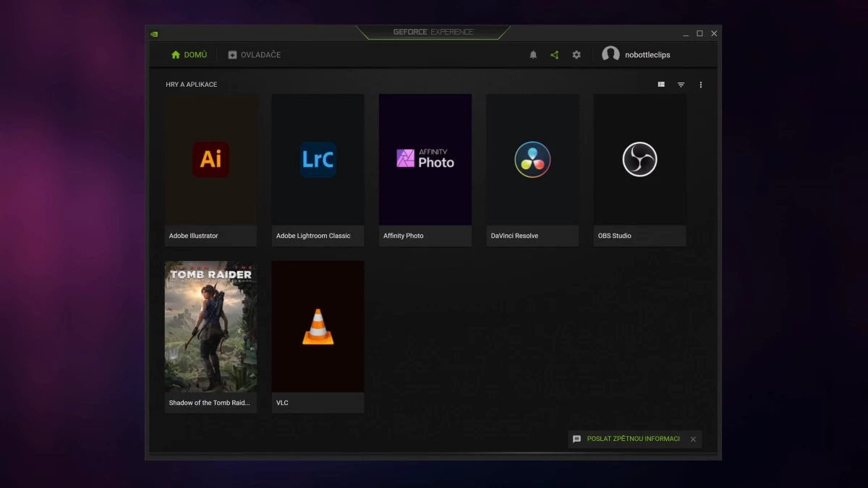The image size is (868, 488).
Task: Click the green share icon
Action: click(555, 55)
